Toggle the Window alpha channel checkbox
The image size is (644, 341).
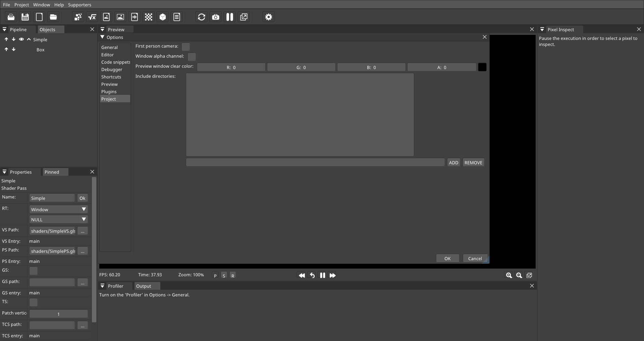(192, 57)
